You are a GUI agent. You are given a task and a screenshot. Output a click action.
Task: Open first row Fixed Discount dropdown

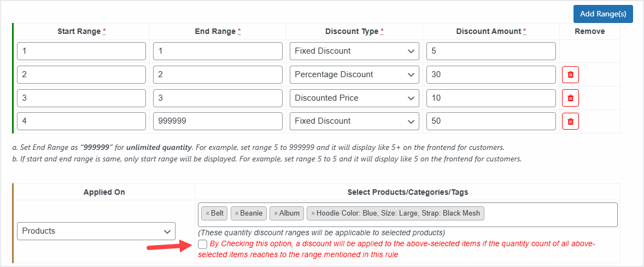(354, 51)
